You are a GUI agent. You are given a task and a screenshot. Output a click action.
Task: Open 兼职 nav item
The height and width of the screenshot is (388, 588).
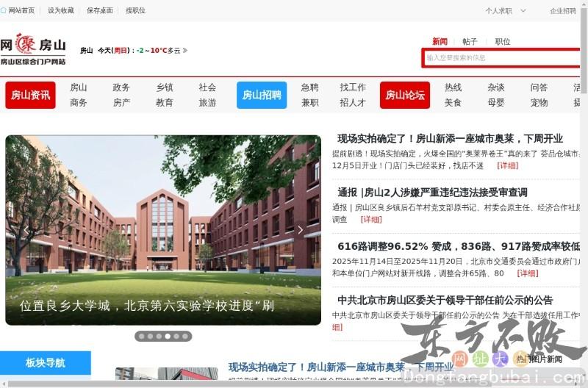tap(309, 103)
